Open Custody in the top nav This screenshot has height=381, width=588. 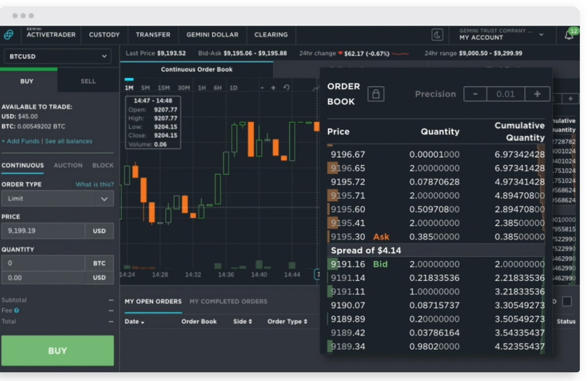click(x=104, y=35)
